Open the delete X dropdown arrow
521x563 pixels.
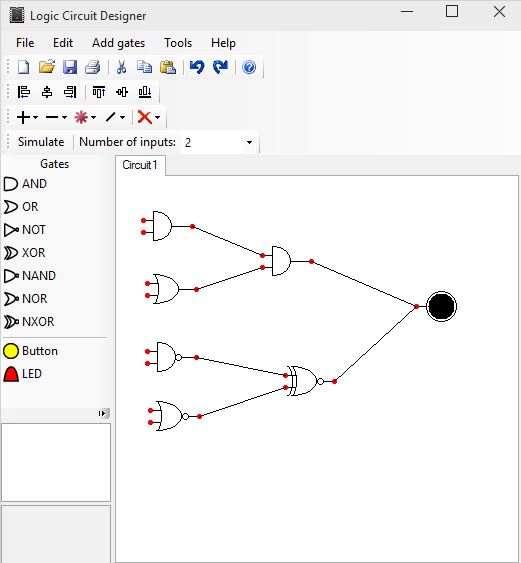pos(157,117)
